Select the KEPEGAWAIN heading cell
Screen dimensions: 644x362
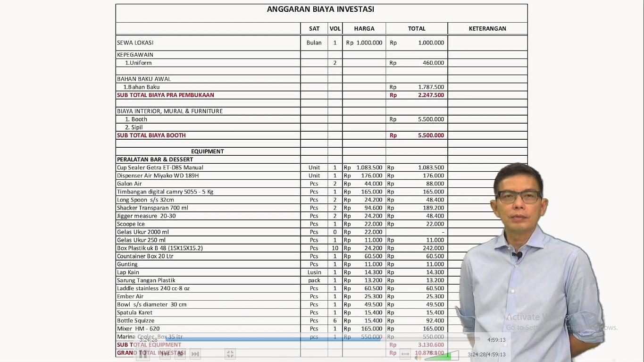click(135, 55)
